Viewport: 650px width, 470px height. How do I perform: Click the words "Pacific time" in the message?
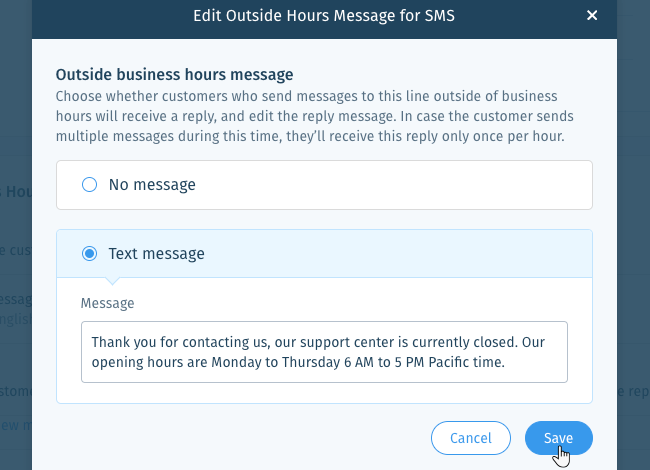(466, 362)
